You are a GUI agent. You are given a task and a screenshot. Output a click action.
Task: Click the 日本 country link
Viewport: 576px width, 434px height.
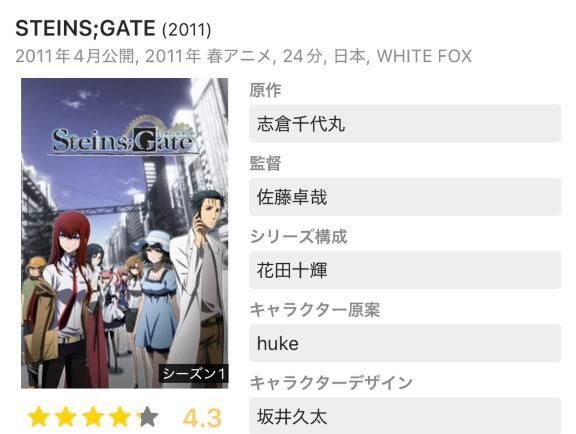[349, 56]
